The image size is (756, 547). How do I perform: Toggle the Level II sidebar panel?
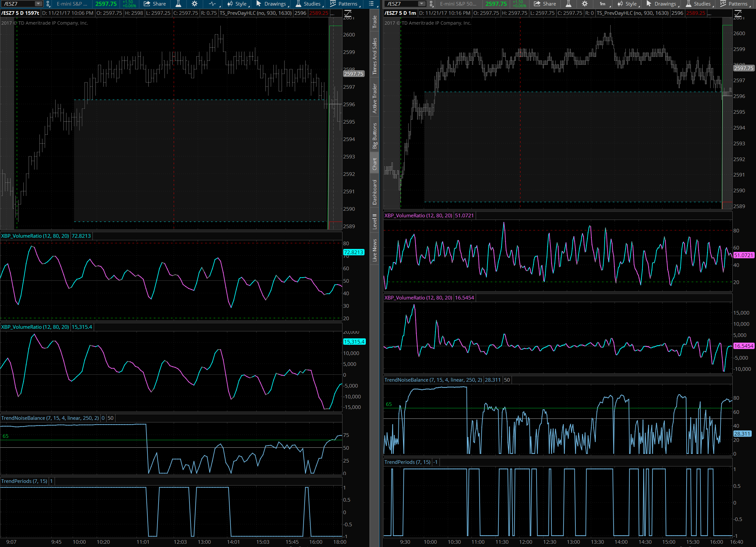point(374,221)
